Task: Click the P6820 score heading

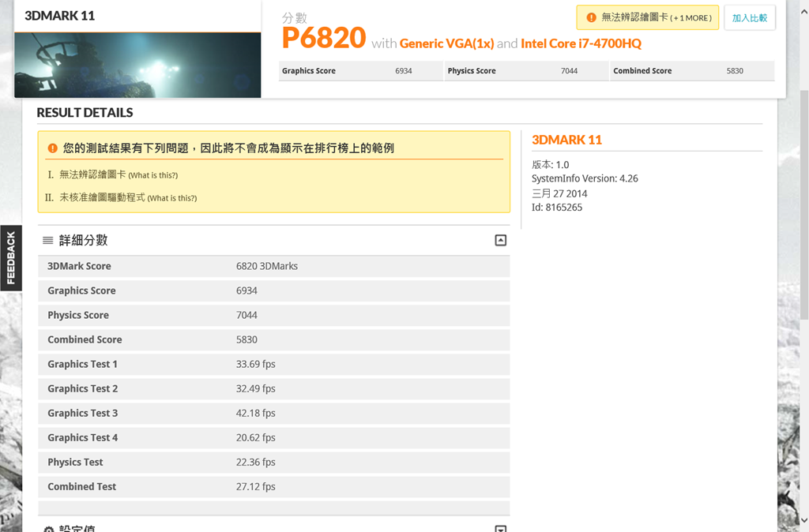Action: coord(323,38)
